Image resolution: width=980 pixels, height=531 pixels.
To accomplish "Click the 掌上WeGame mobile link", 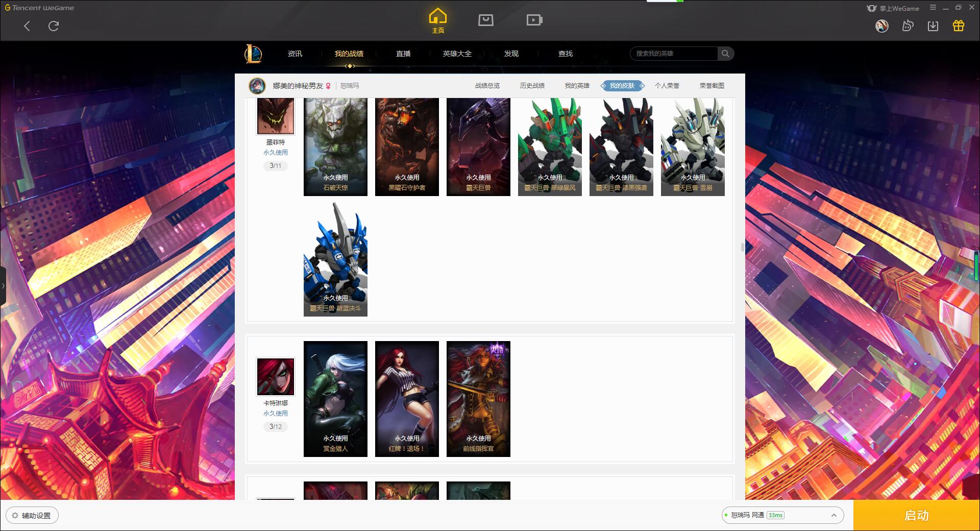I will [x=893, y=8].
